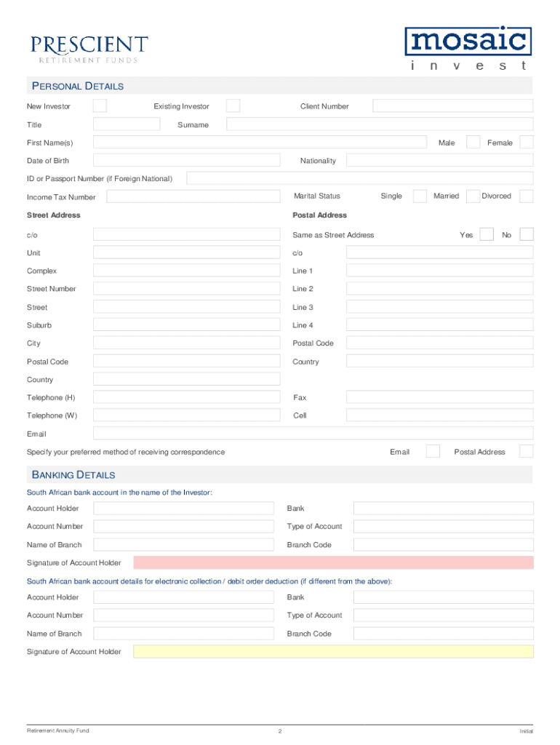Focus the Surname input field
The image size is (560, 745).
pos(380,124)
